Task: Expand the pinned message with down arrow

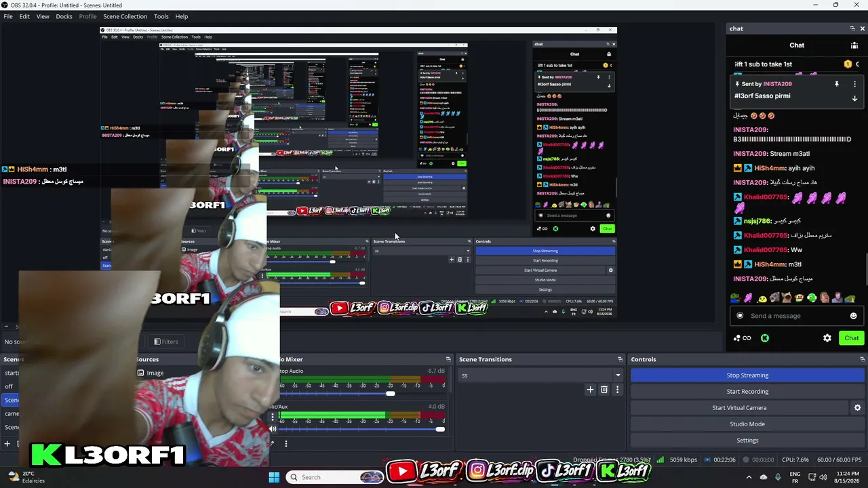Action: pyautogui.click(x=854, y=98)
